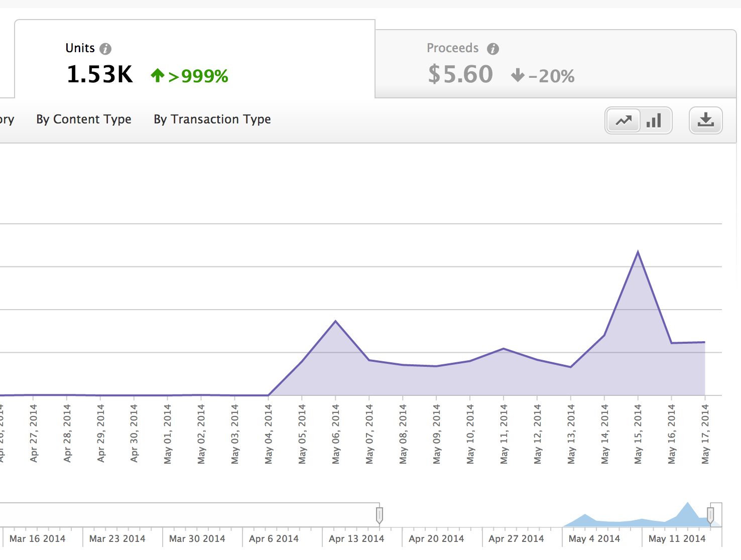Select the Proceeds tab
The height and width of the screenshot is (560, 741).
pos(555,64)
